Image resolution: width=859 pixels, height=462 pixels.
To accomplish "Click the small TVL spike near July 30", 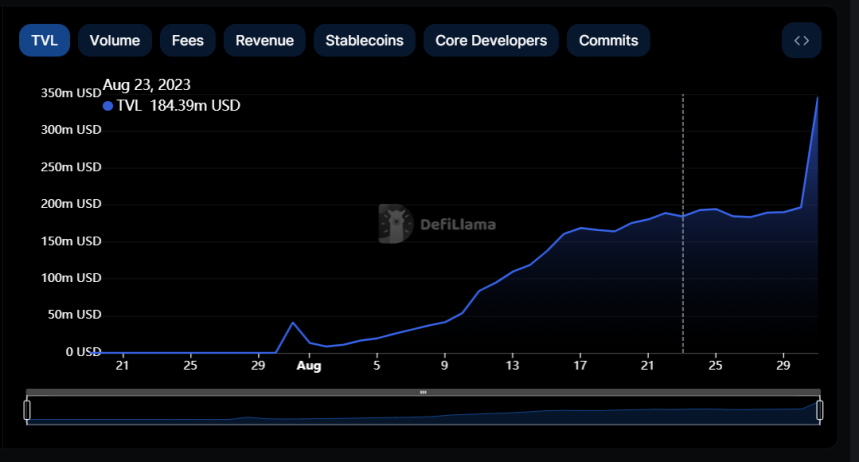I will (292, 323).
